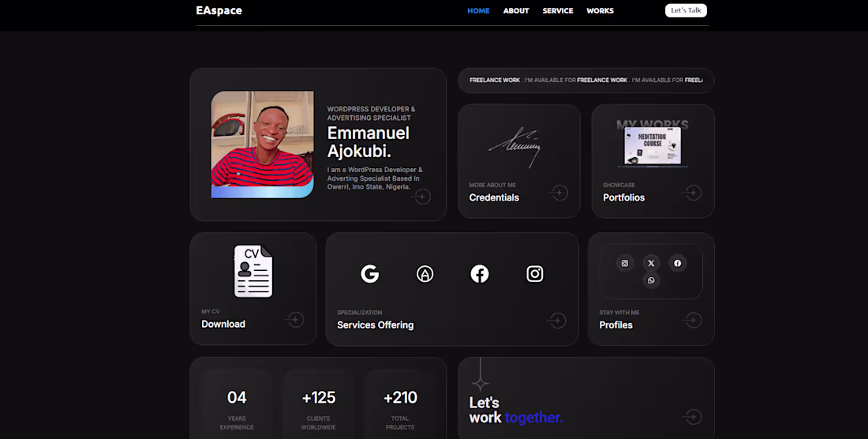Click the arrow icon in the intro card
The width and height of the screenshot is (868, 439).
[422, 196]
